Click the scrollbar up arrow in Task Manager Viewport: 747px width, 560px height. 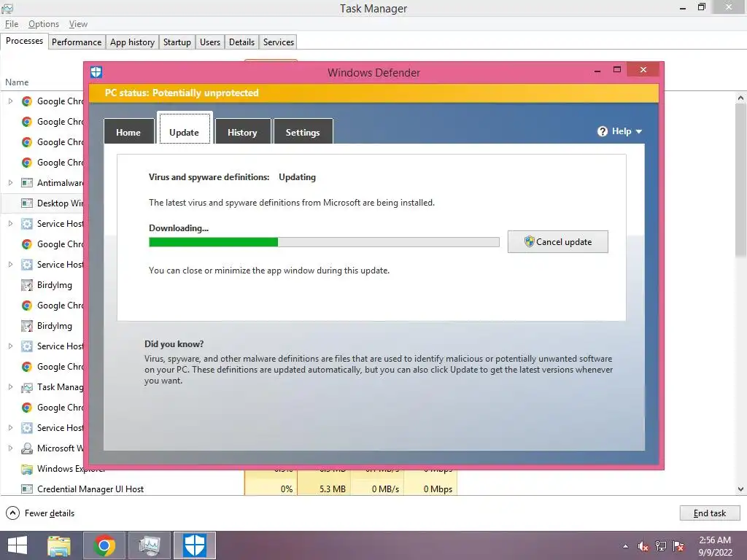point(740,98)
